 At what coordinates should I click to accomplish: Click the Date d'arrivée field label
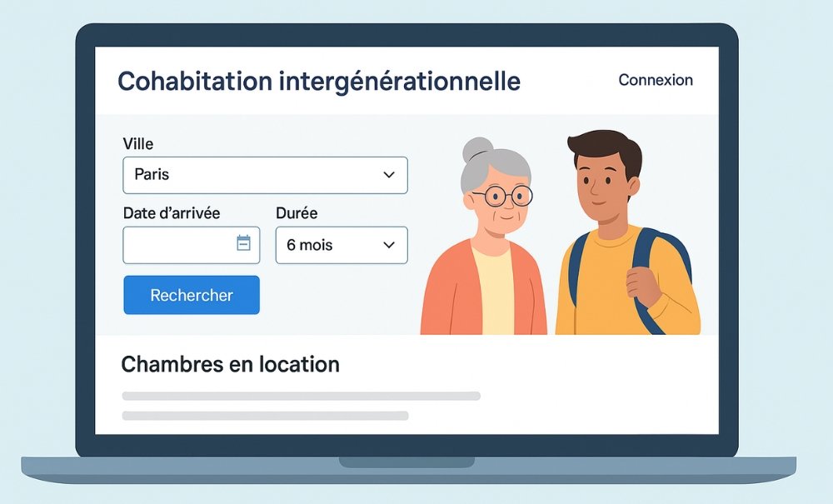tap(172, 213)
